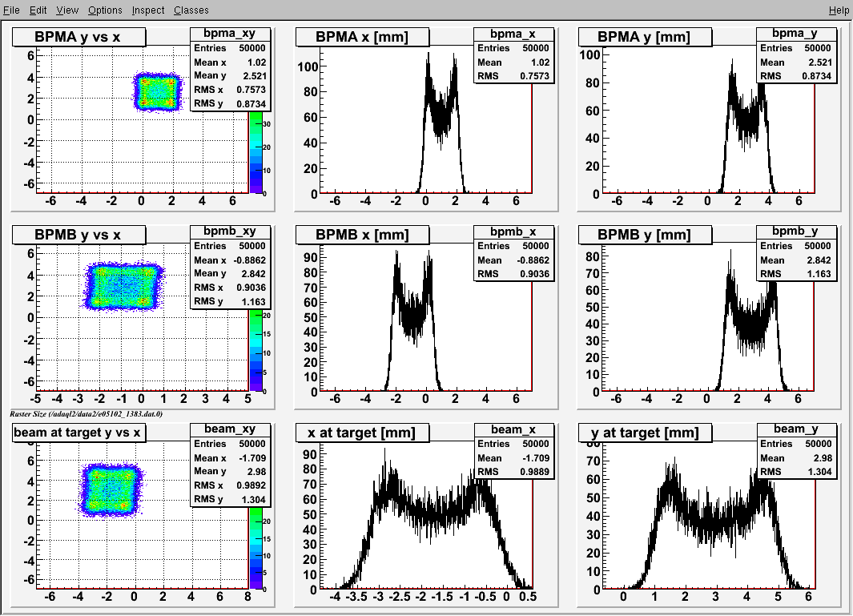Click the BPMA y vs x color palette bar

coord(255,152)
